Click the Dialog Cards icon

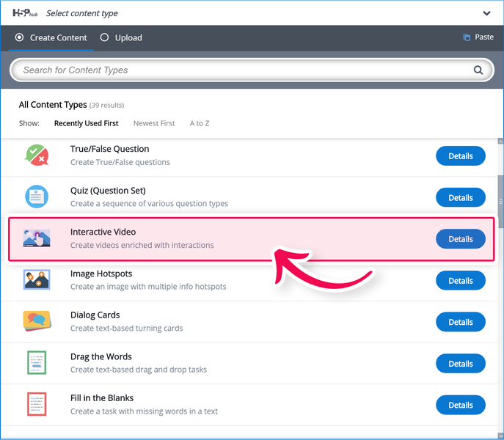click(x=37, y=321)
